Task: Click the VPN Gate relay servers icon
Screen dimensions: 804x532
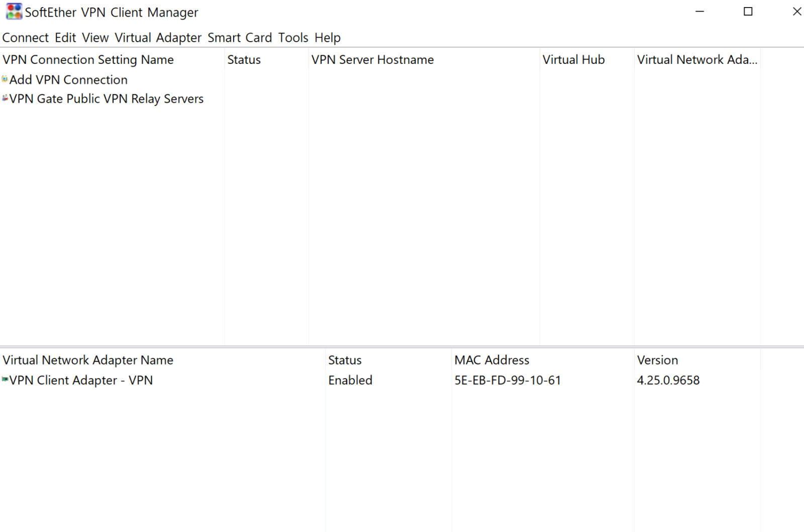Action: click(5, 98)
